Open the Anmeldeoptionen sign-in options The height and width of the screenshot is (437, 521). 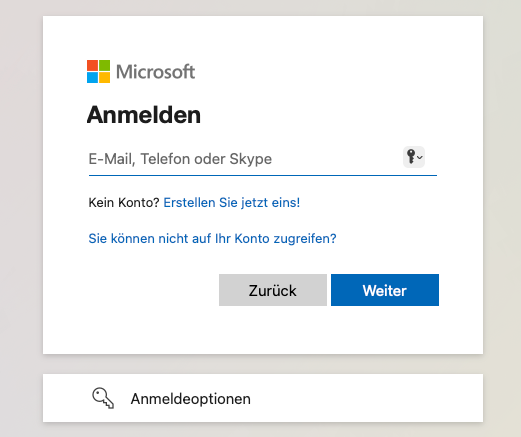190,399
